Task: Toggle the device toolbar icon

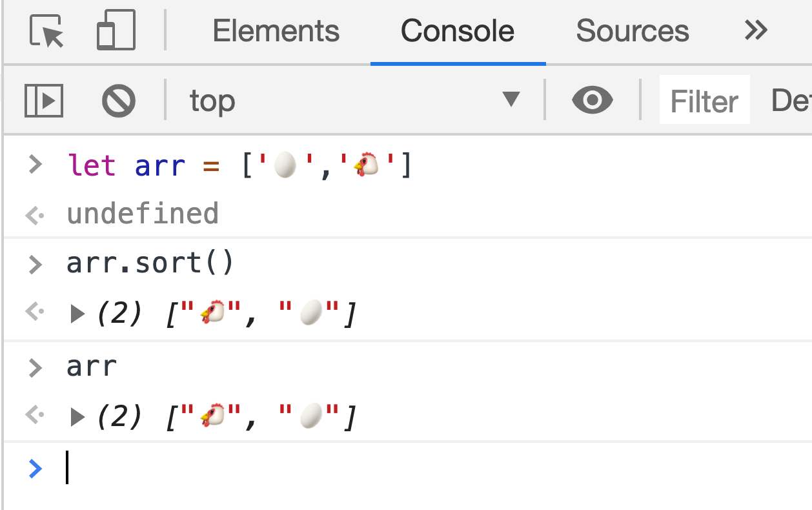Action: click(116, 30)
